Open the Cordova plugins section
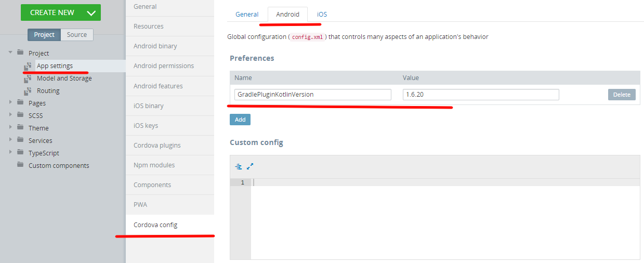Image resolution: width=644 pixels, height=263 pixels. pyautogui.click(x=170, y=145)
